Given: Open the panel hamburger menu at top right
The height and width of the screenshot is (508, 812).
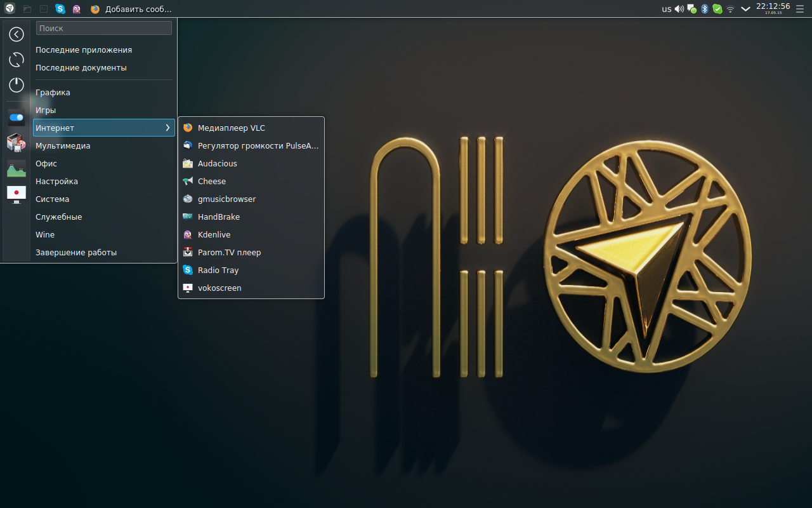Looking at the screenshot, I should pyautogui.click(x=801, y=9).
